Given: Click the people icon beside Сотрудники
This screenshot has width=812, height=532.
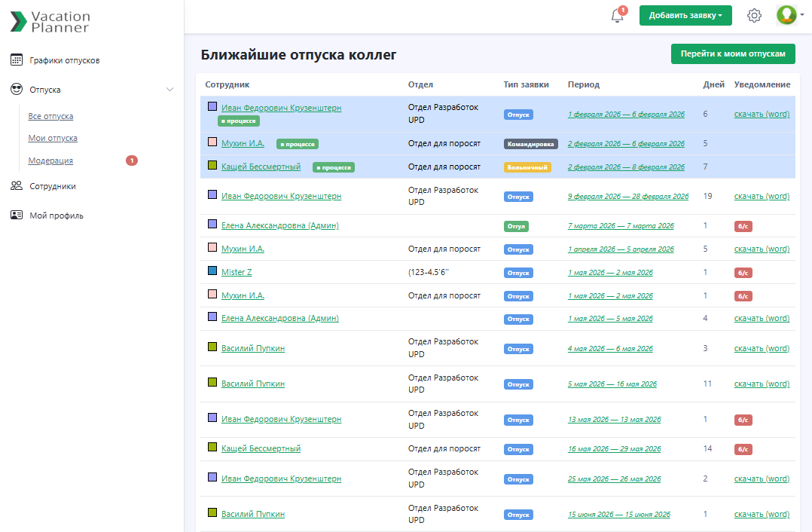Looking at the screenshot, I should point(17,186).
